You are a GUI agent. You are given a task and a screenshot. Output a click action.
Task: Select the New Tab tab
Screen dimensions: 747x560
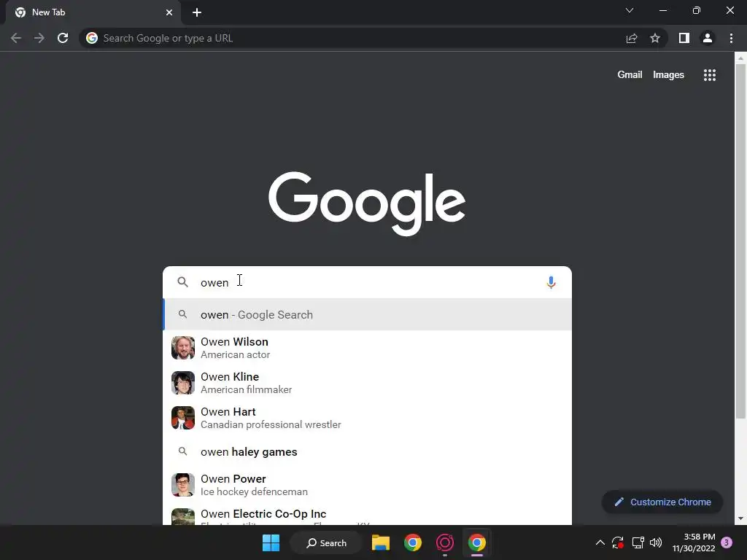coord(93,12)
